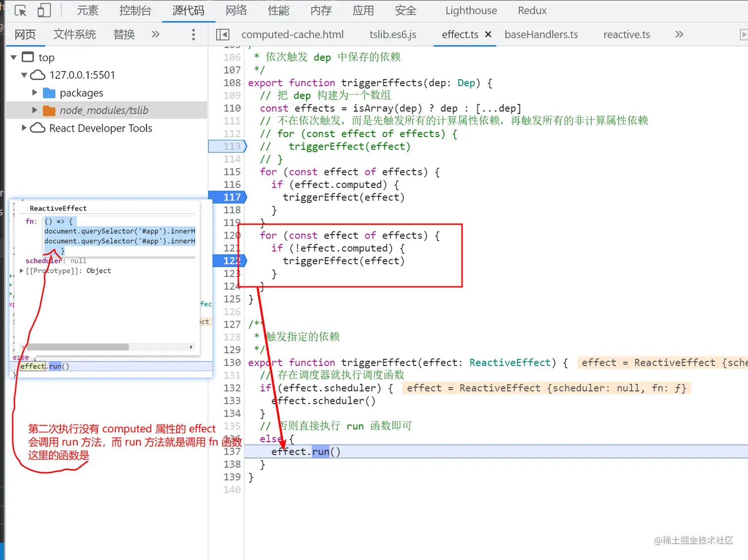
Task: Open the Redux panel tab
Action: coord(532,10)
